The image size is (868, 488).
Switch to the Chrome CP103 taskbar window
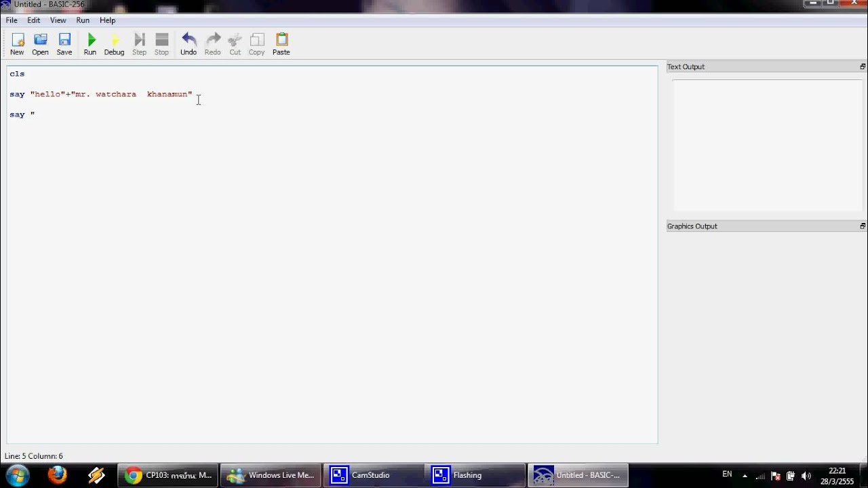168,475
